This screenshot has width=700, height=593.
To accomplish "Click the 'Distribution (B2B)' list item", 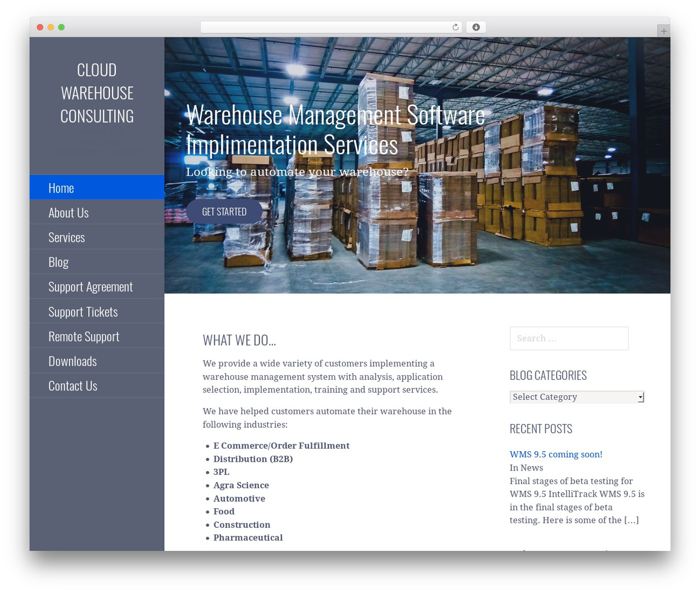I will pyautogui.click(x=253, y=459).
